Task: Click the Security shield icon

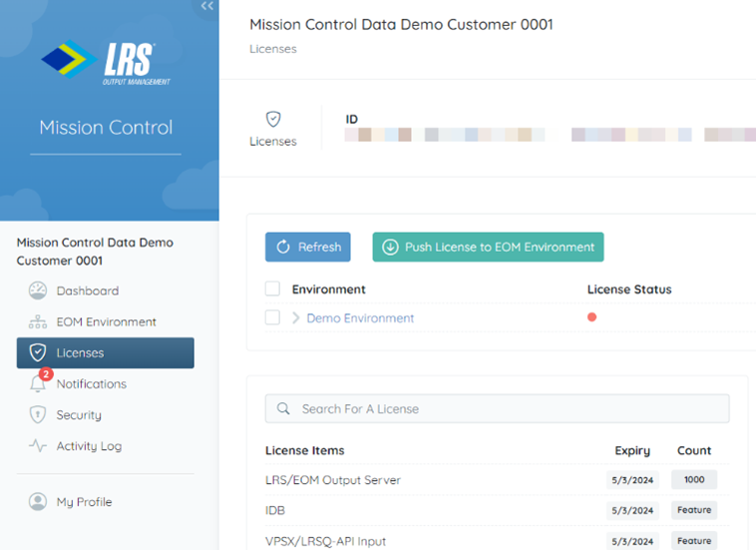Action: [38, 415]
